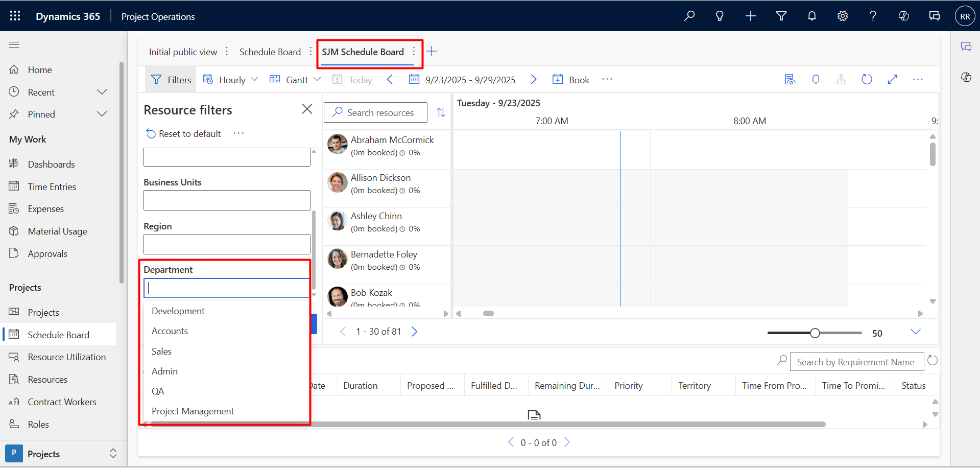Screen dimensions: 980x468
Task: Select Development from Department list
Action: pyautogui.click(x=178, y=311)
